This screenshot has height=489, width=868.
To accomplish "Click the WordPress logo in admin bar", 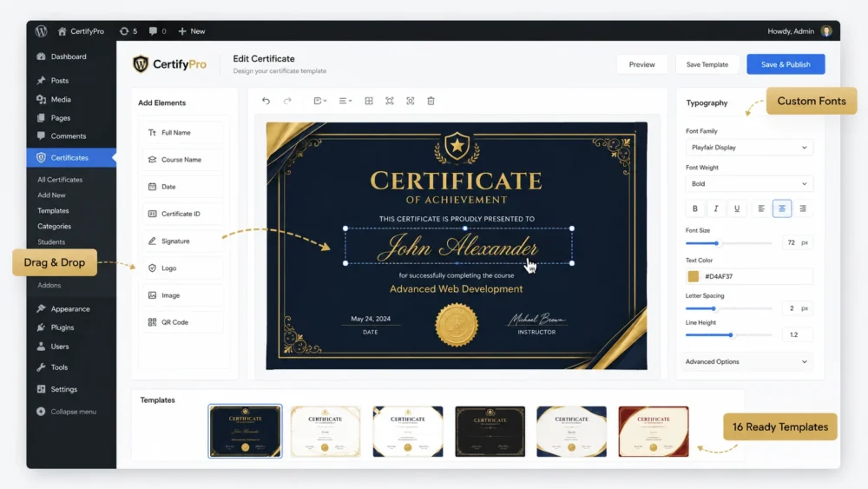I will click(x=41, y=31).
